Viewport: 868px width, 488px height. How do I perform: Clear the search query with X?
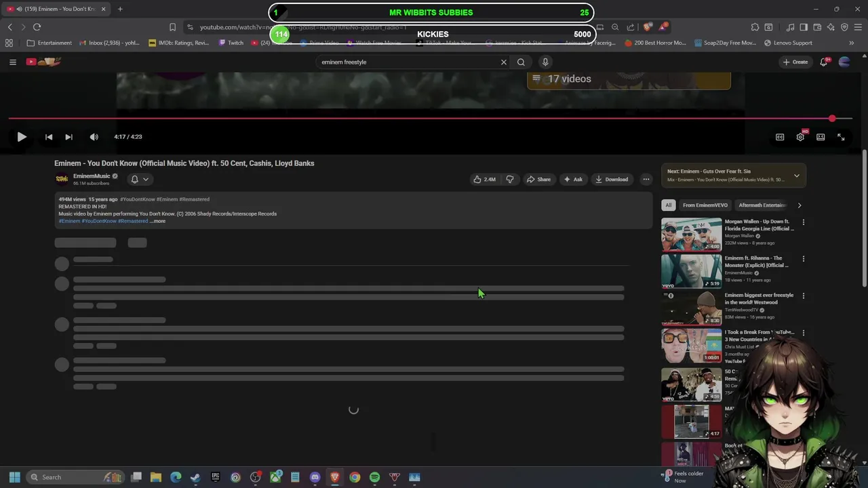(x=503, y=62)
